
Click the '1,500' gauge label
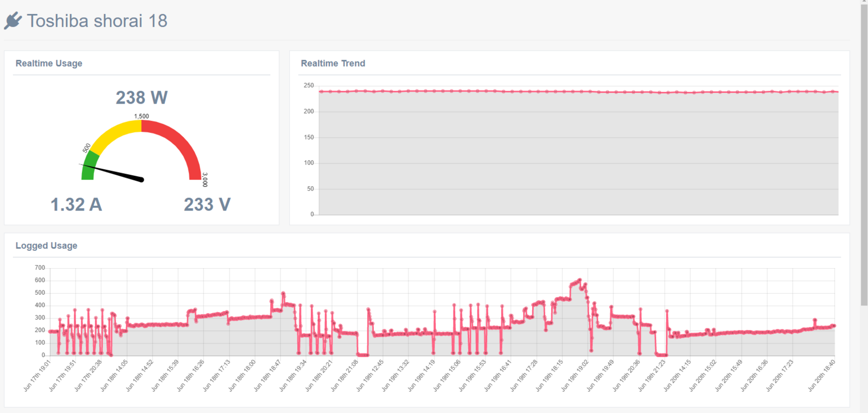click(x=142, y=116)
